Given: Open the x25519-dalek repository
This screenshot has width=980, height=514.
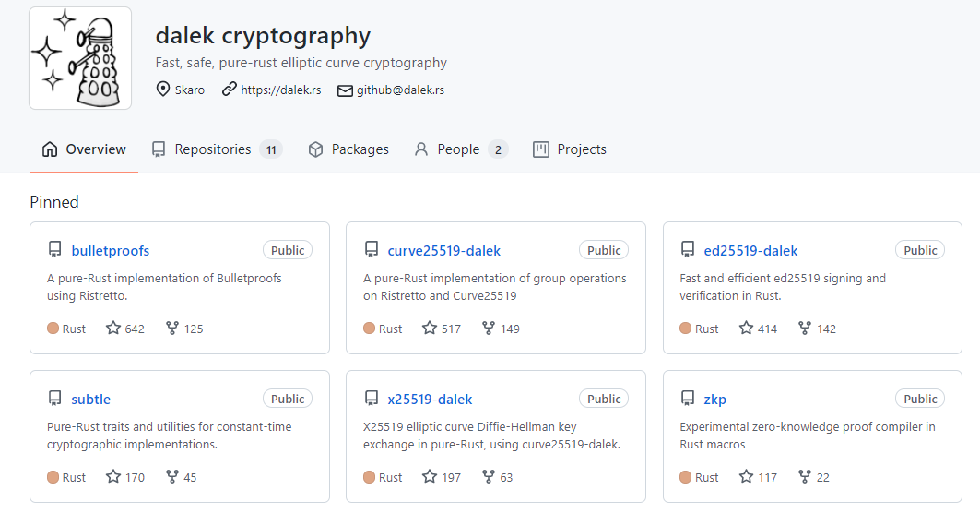Looking at the screenshot, I should pos(430,400).
